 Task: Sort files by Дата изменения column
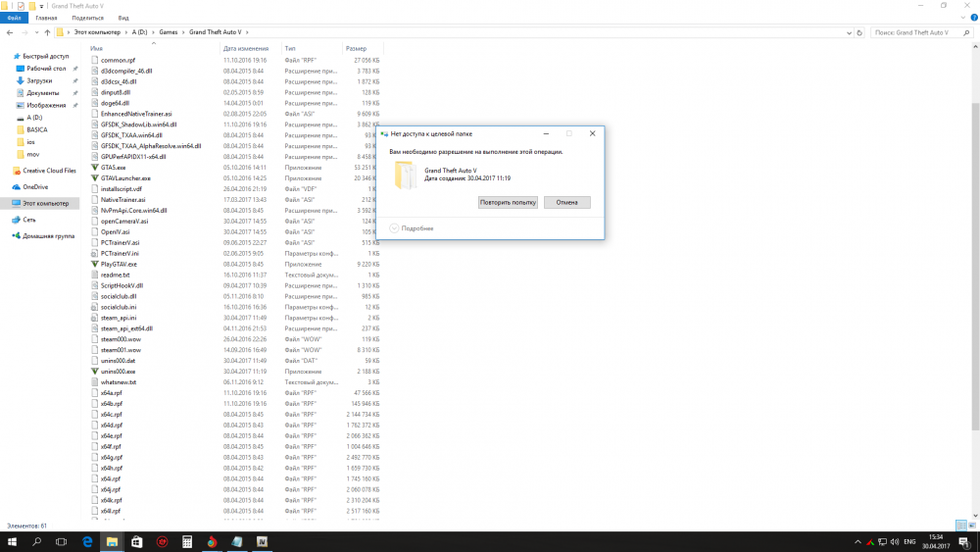click(x=245, y=48)
